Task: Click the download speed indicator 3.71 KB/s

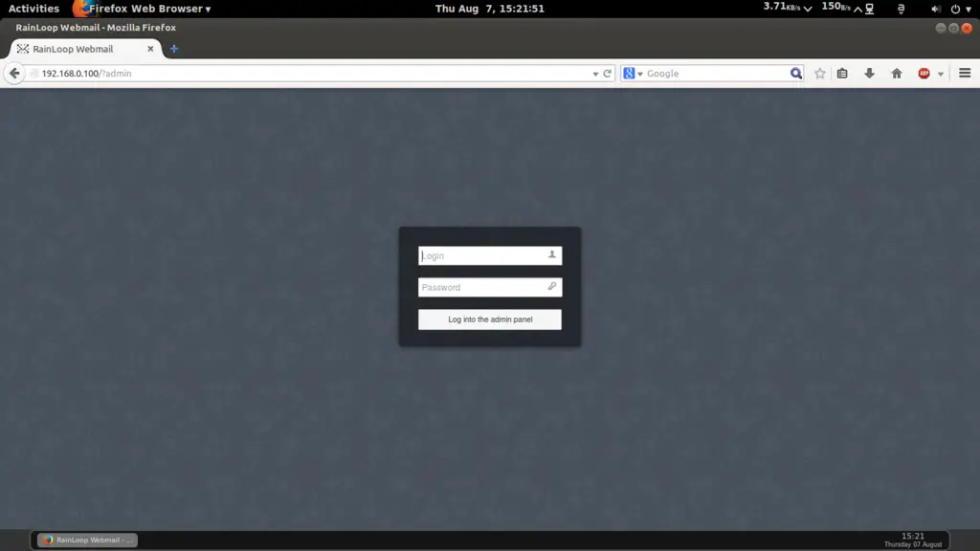Action: [x=787, y=8]
